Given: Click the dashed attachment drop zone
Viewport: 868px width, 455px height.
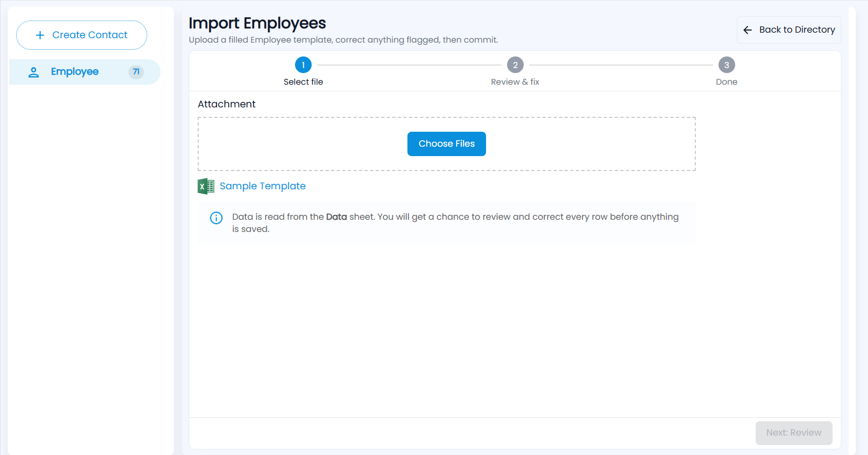Looking at the screenshot, I should coord(447,144).
